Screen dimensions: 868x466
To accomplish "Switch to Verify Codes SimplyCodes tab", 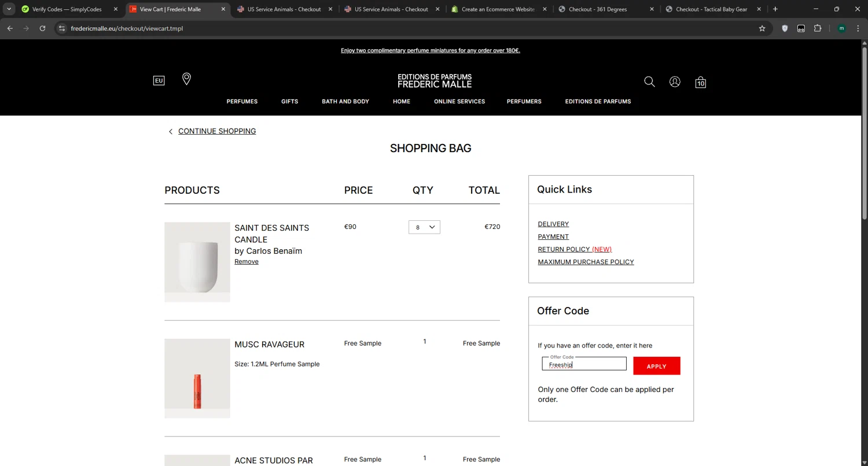I will click(x=67, y=9).
